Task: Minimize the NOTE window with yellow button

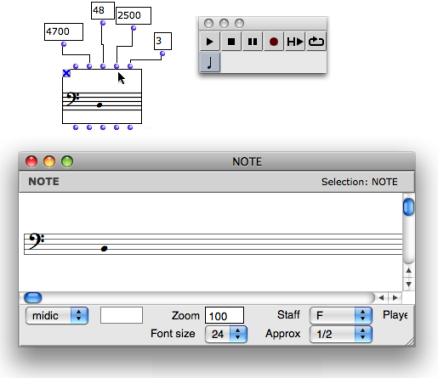Action: (49, 161)
